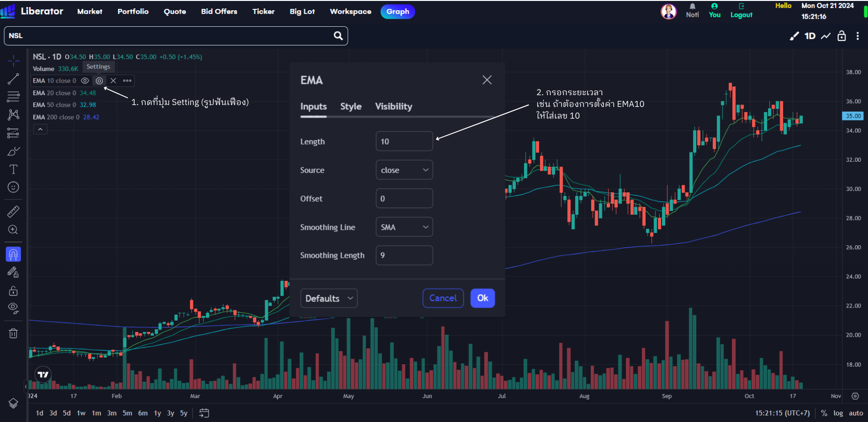Open the Noti bell notifications
Image resolution: width=868 pixels, height=422 pixels.
(x=693, y=11)
